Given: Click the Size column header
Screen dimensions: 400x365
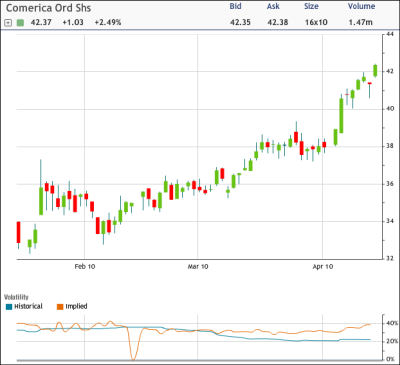Looking at the screenshot, I should pyautogui.click(x=311, y=6).
